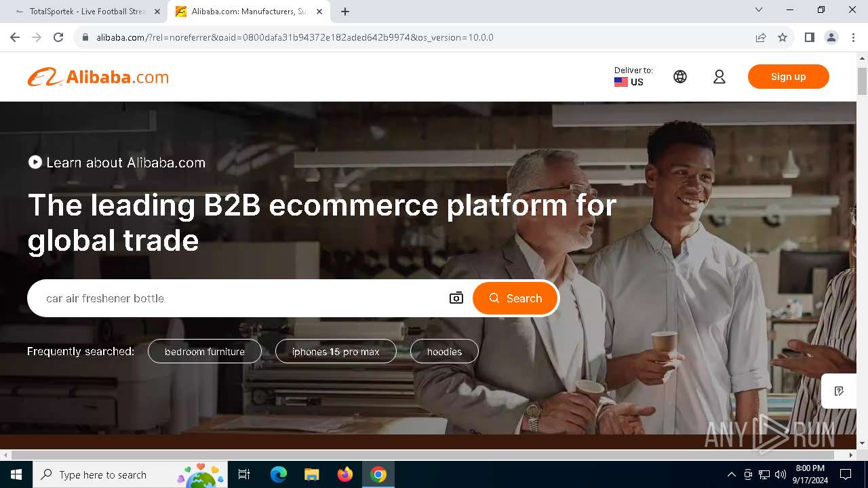
Task: Click the Alibaba.com logo
Action: click(98, 77)
